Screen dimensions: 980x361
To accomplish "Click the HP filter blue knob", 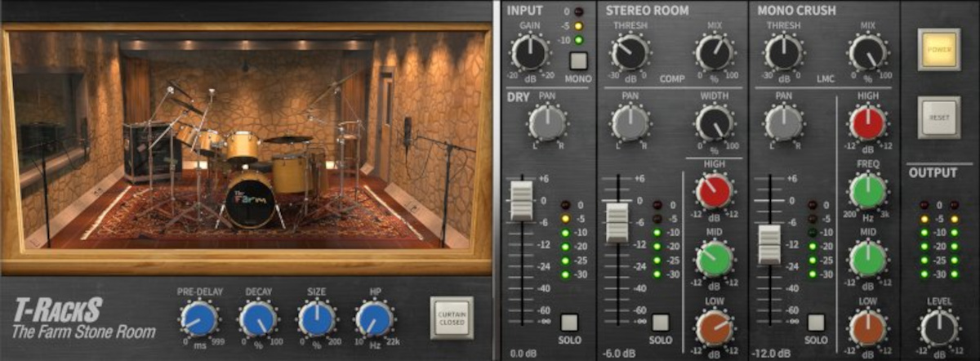I will (374, 319).
